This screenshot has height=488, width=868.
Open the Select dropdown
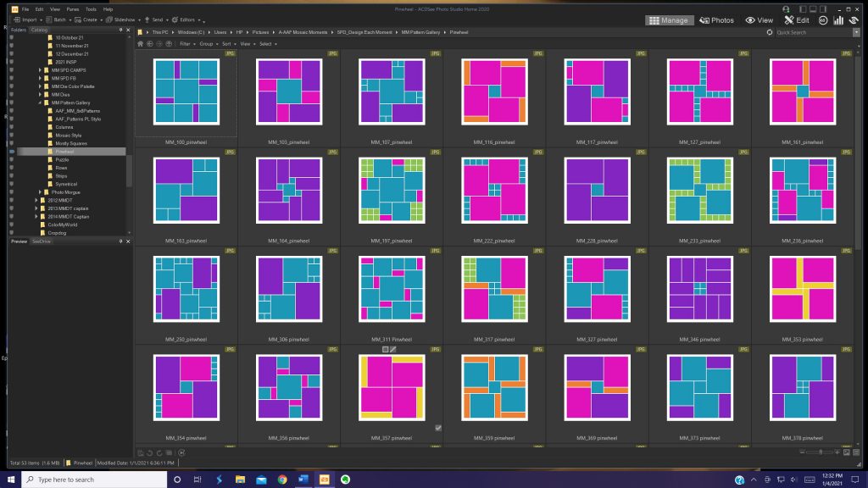point(268,44)
